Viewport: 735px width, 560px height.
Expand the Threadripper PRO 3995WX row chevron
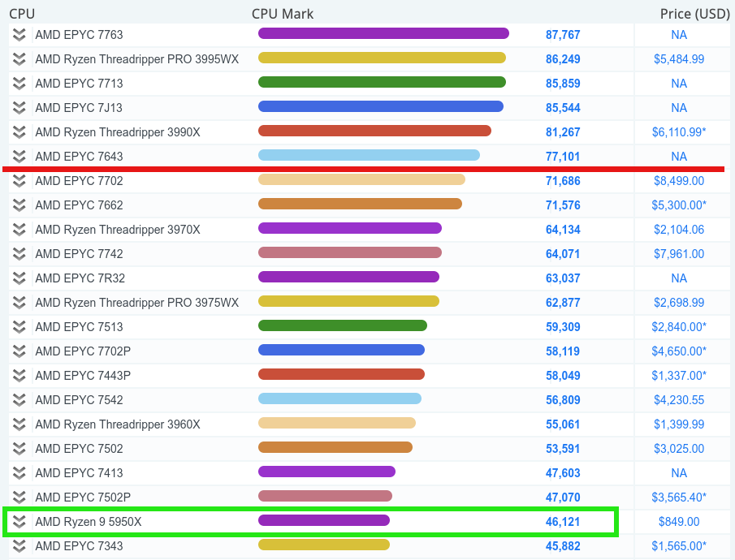19,59
